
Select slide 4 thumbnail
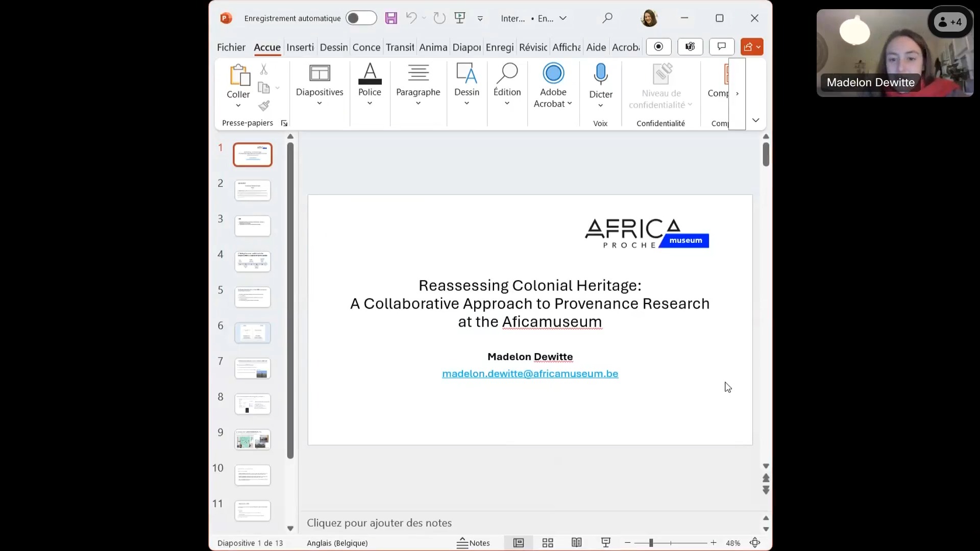coord(253,261)
